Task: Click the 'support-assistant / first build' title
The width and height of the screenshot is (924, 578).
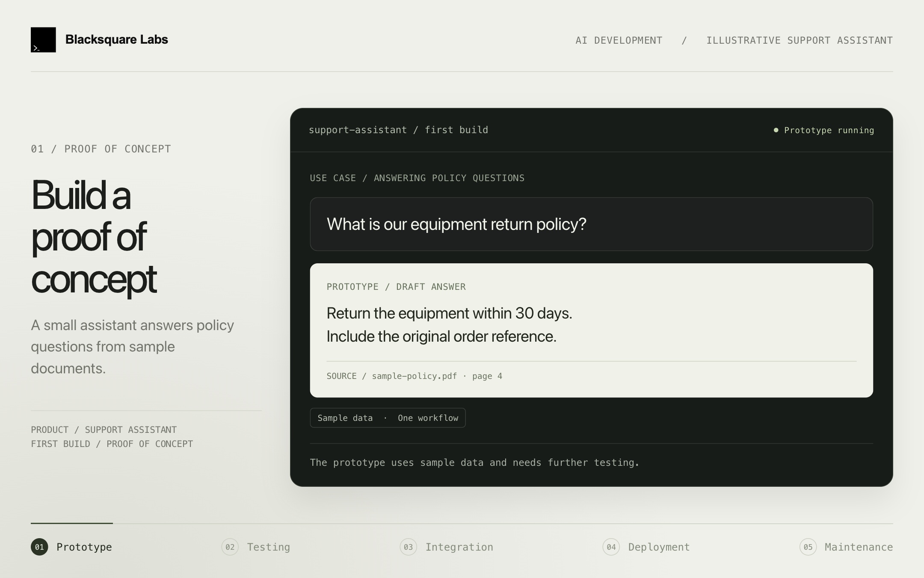Action: coord(398,130)
